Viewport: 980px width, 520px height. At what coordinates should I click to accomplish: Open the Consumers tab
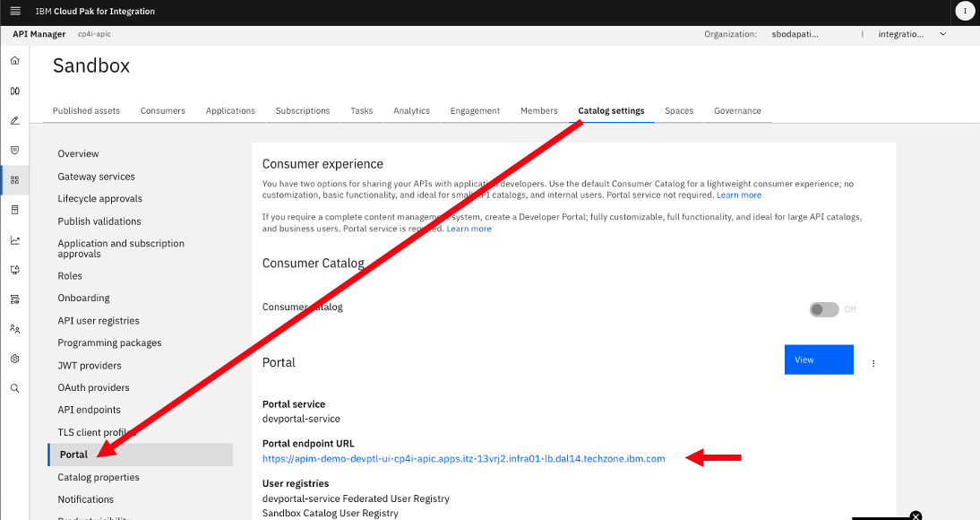point(162,111)
